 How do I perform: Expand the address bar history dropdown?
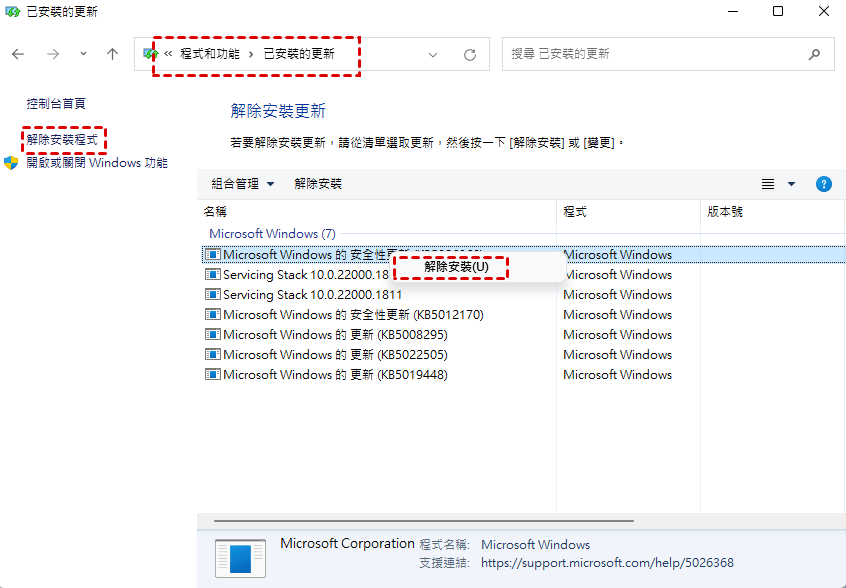[433, 54]
